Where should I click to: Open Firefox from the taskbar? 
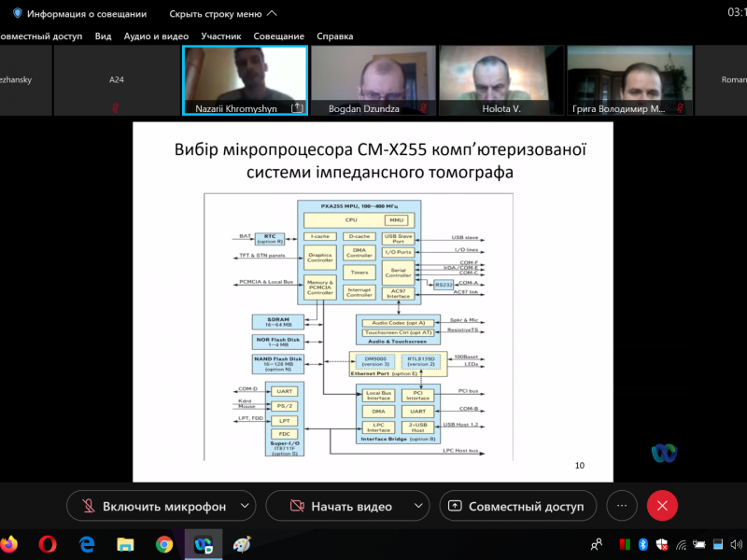click(9, 544)
